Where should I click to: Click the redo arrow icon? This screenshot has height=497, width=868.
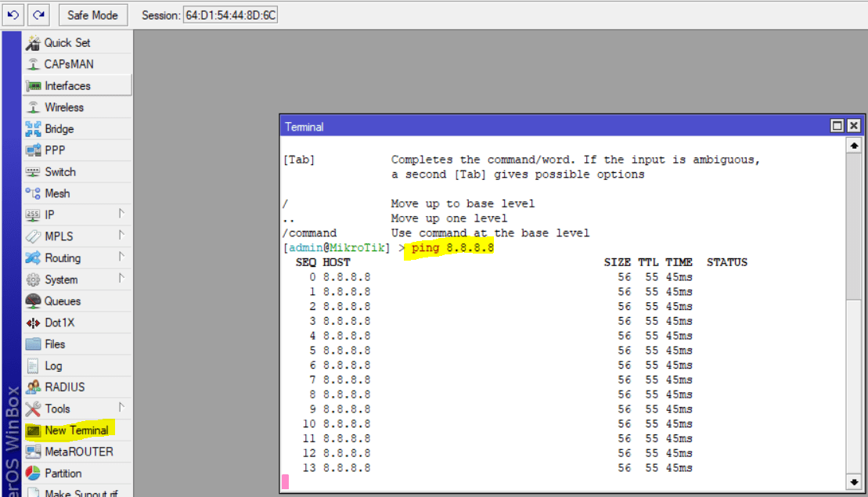pos(38,15)
